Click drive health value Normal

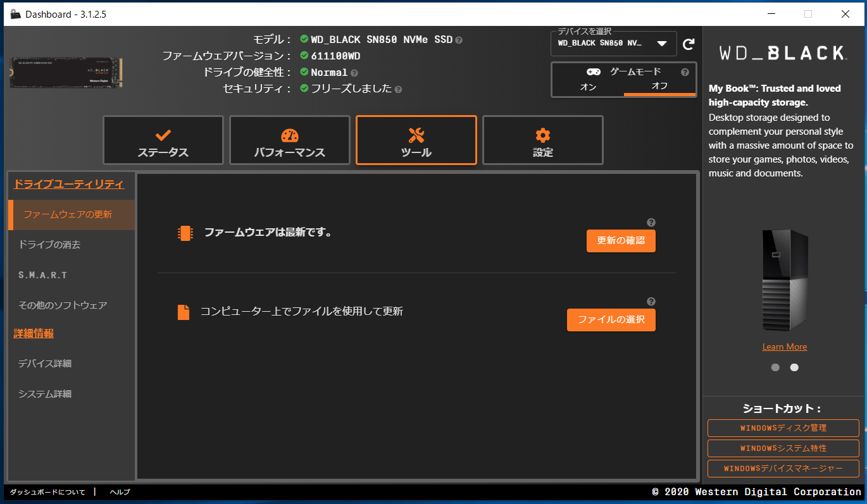(329, 73)
